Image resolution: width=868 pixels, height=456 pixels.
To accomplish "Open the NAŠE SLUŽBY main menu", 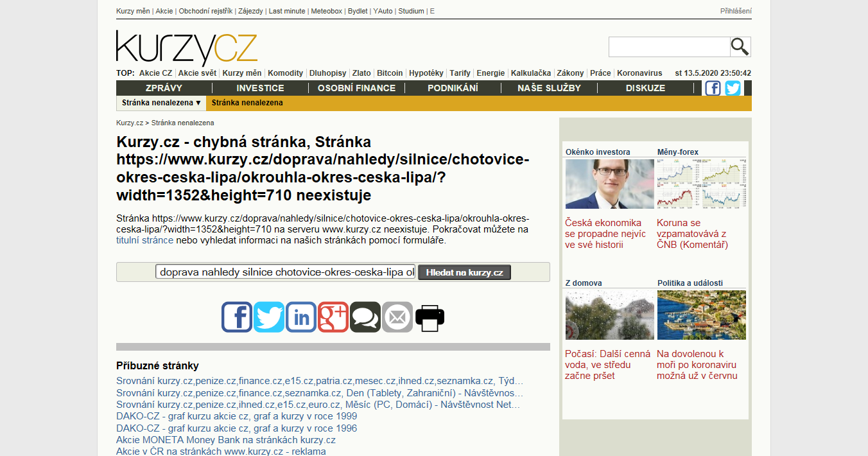I will [x=549, y=88].
